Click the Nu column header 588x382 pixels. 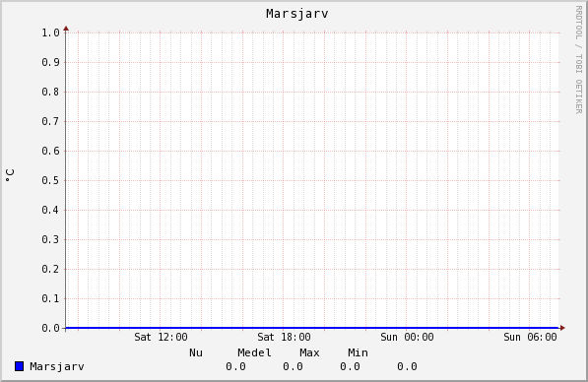pos(196,352)
